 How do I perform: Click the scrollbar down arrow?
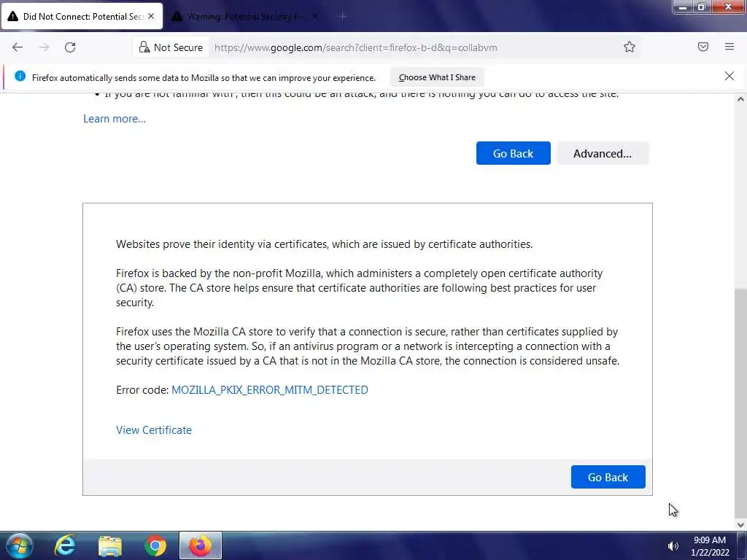click(740, 525)
